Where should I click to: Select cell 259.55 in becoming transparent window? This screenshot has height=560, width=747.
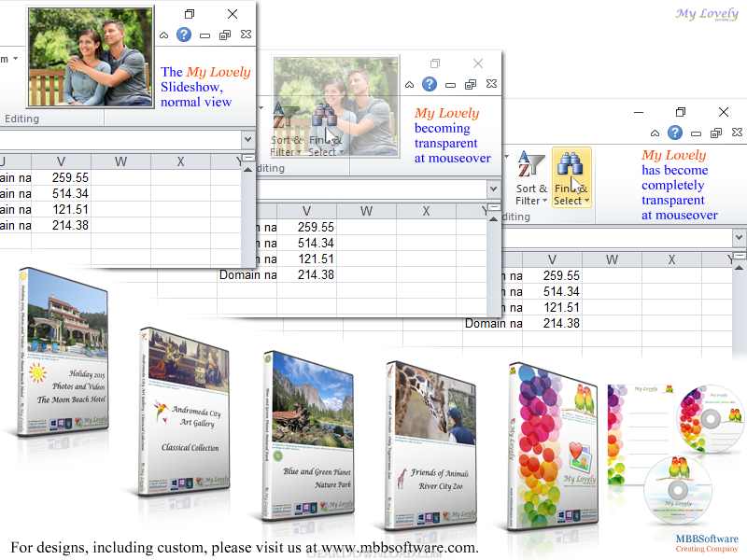pos(307,227)
